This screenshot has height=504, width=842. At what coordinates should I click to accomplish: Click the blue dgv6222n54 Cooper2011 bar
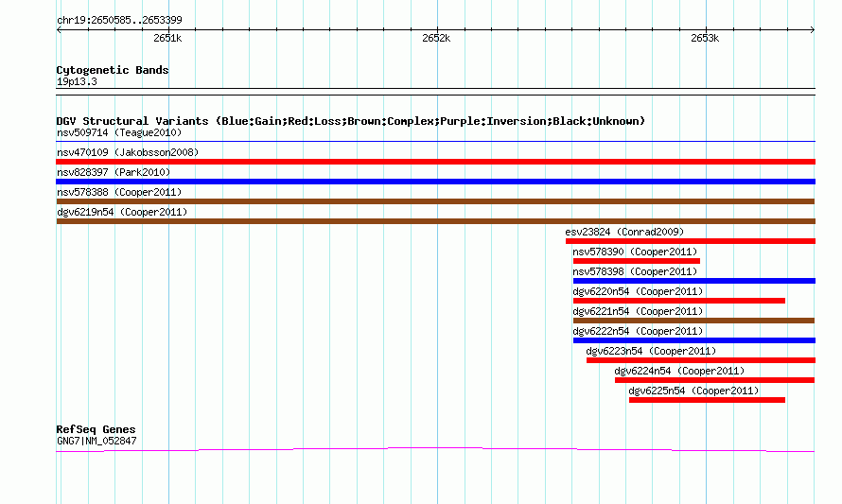click(694, 340)
